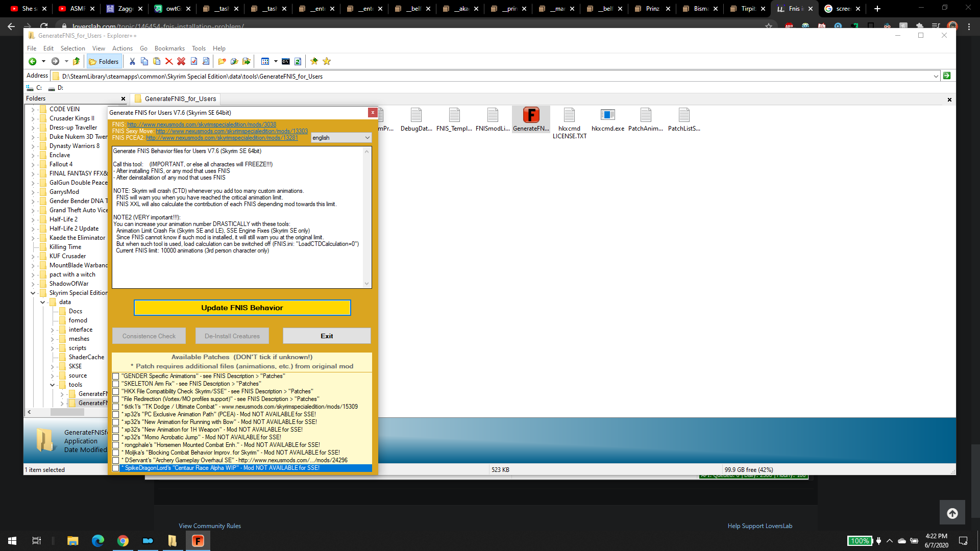Click the green Back arrow in Explorer++ toolbar
Screen dimensions: 980x551
coord(32,61)
